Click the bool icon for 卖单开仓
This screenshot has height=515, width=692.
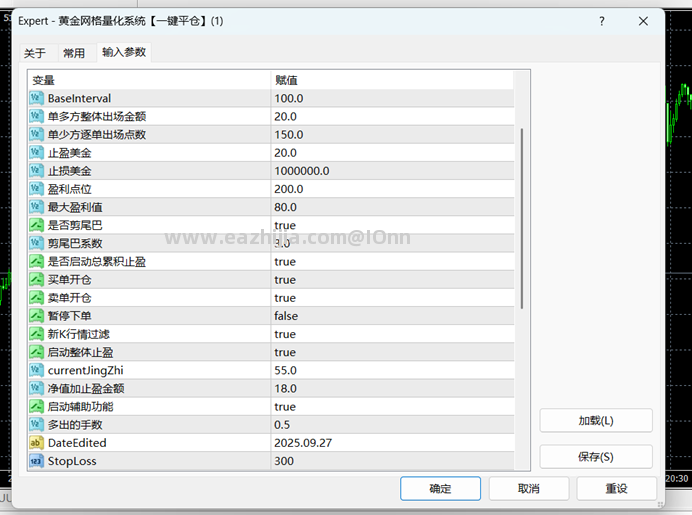(x=37, y=297)
